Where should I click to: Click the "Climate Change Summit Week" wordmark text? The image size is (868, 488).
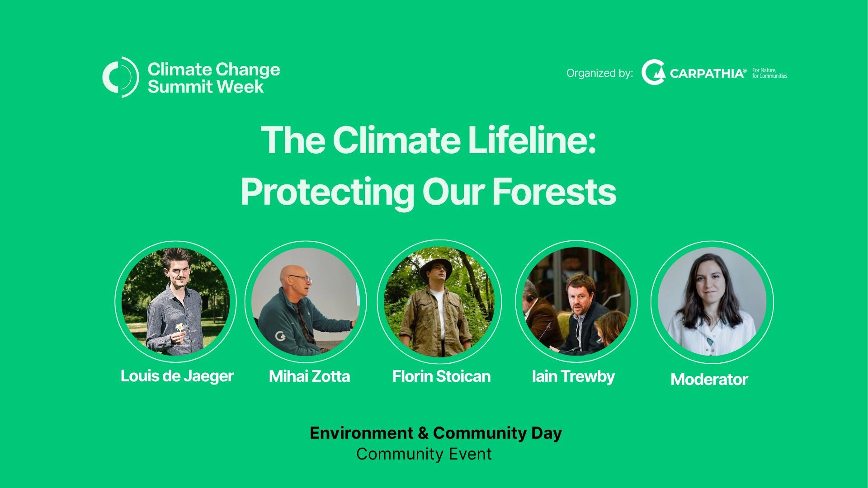[214, 77]
